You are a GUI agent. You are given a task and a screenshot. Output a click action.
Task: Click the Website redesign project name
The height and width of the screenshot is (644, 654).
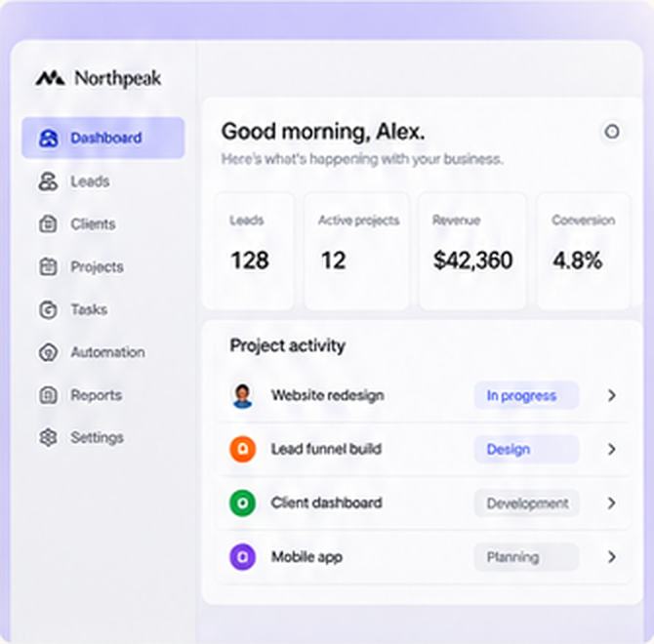327,395
